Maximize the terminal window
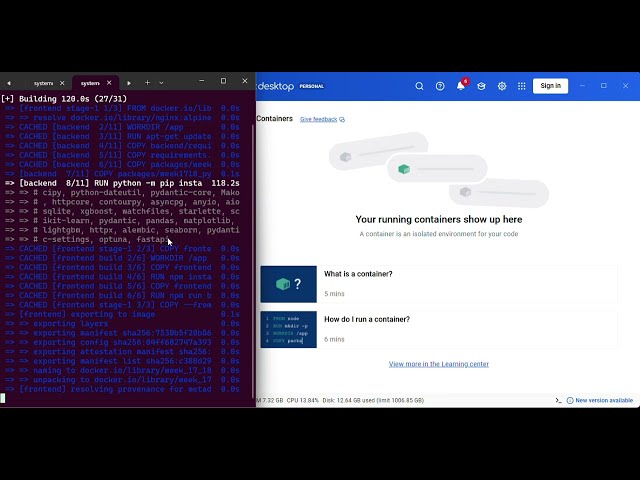 (223, 81)
